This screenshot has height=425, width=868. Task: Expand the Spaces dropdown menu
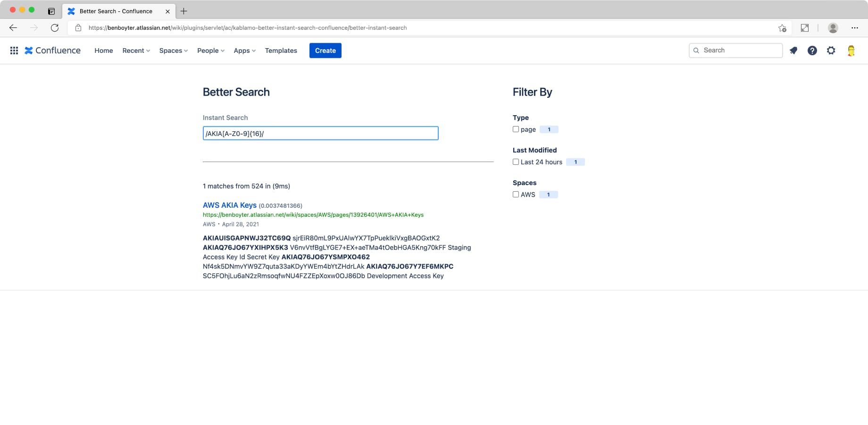click(x=173, y=51)
